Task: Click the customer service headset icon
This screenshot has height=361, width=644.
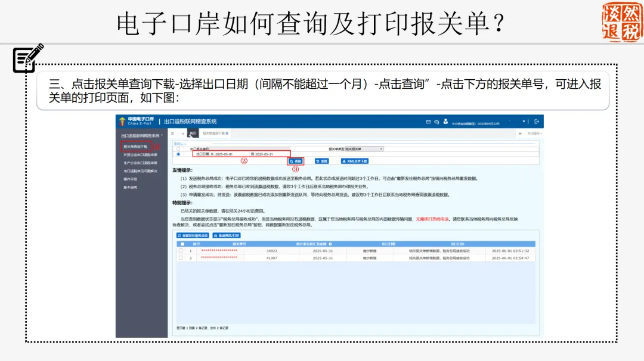Action: (x=436, y=122)
